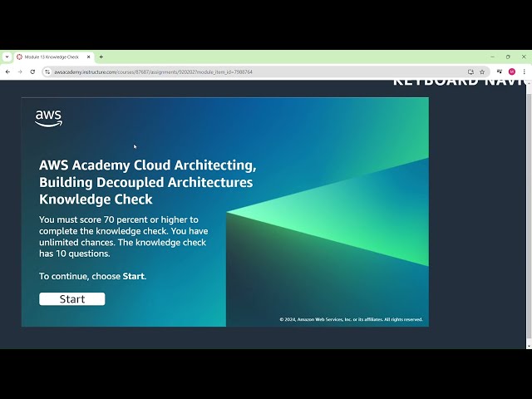Click the '© 2024, Amazon Web Services' copyright text
The image size is (532, 399).
(351, 319)
